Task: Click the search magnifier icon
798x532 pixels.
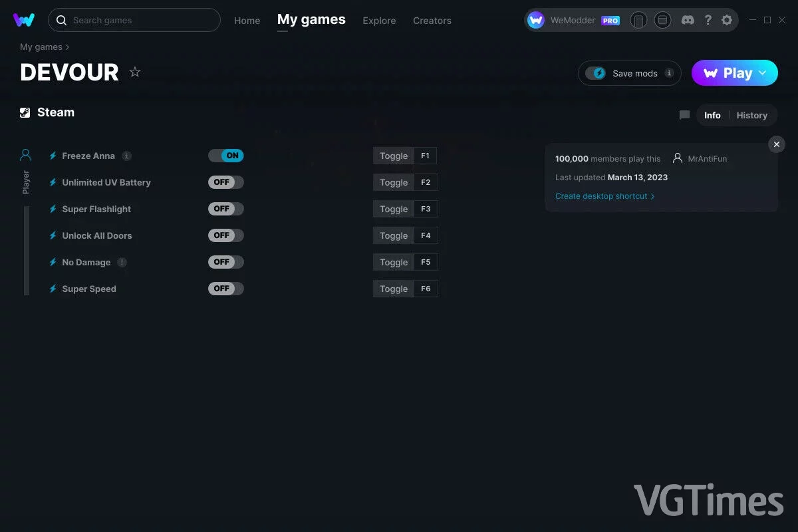Action: 61,21
